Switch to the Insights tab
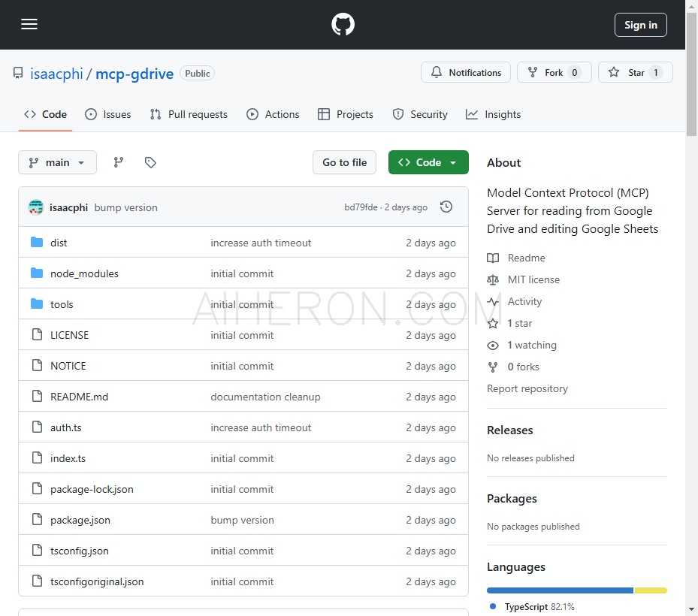 (493, 114)
